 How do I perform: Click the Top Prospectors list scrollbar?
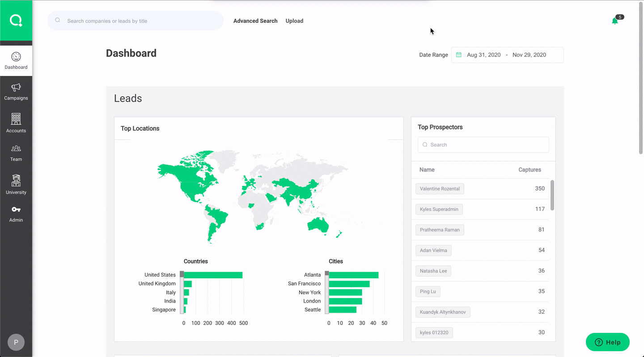(x=552, y=195)
